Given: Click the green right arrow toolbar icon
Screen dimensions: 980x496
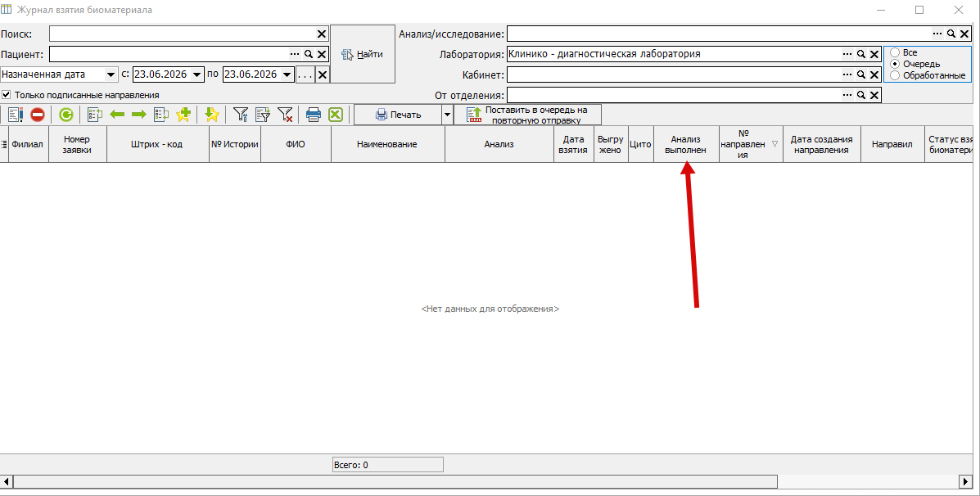Looking at the screenshot, I should 138,115.
